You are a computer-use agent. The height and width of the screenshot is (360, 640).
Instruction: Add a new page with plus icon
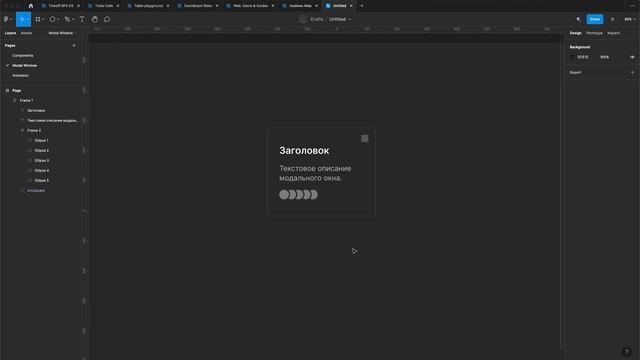(x=74, y=46)
